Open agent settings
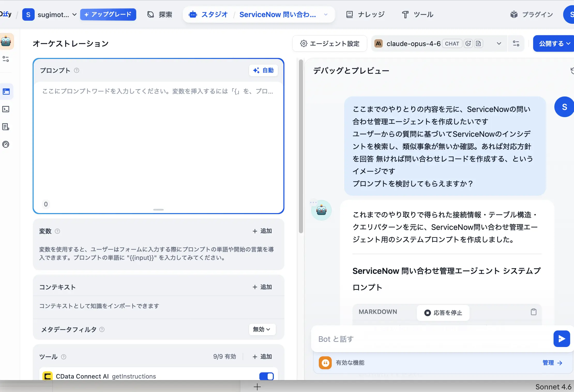This screenshot has height=392, width=574. 329,43
